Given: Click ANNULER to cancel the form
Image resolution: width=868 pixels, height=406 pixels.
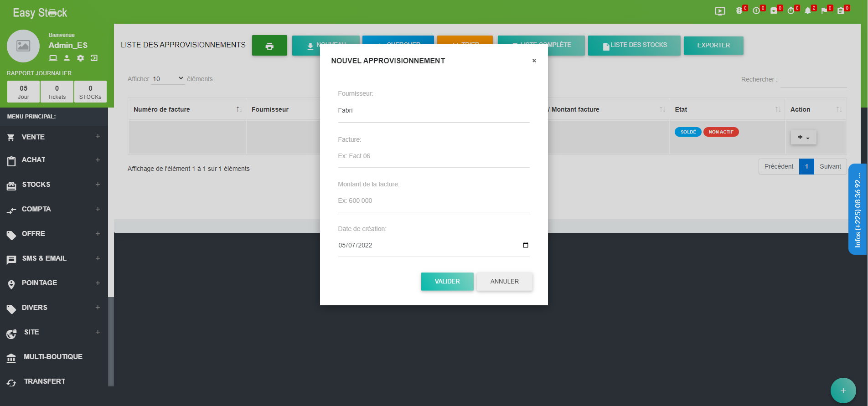Looking at the screenshot, I should [x=504, y=282].
